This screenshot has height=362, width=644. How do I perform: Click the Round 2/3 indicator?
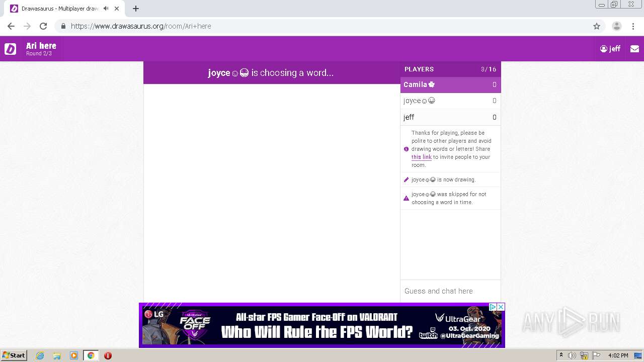point(39,54)
